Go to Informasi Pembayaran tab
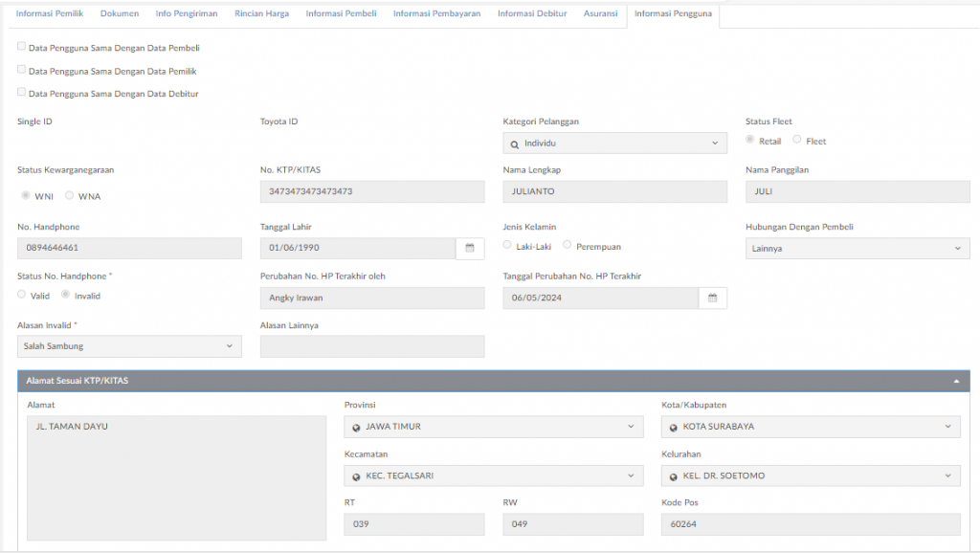980x553 pixels. 436,13
